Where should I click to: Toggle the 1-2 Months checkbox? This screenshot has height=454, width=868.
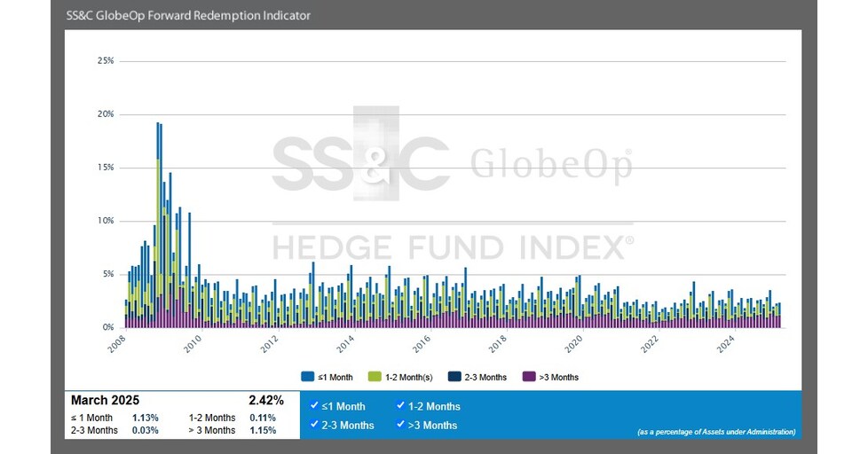click(x=401, y=405)
